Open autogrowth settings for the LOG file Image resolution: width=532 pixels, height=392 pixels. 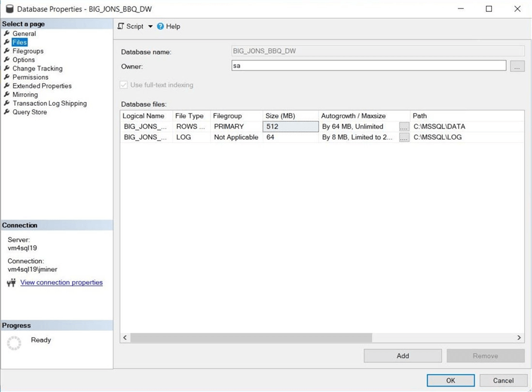(x=403, y=137)
